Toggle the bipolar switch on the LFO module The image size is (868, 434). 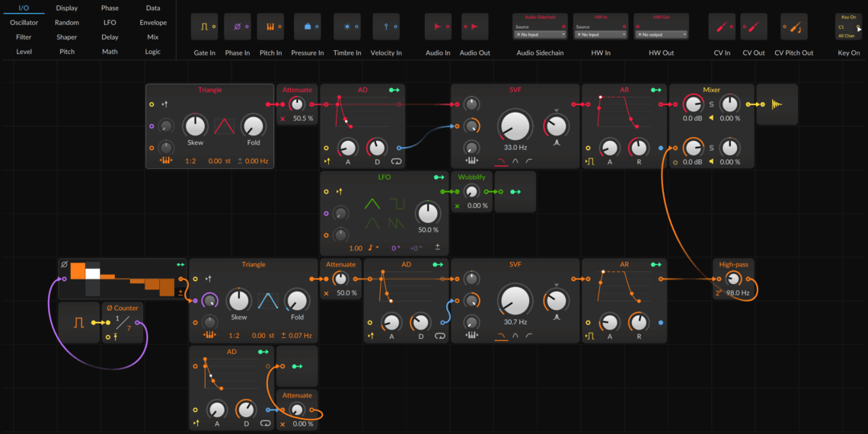click(x=437, y=247)
